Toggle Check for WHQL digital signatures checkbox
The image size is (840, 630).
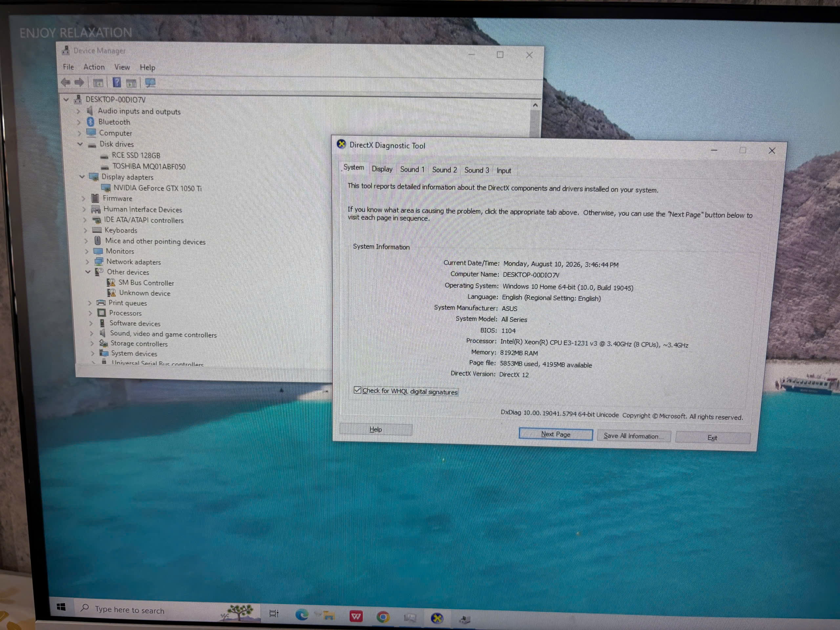(x=357, y=390)
